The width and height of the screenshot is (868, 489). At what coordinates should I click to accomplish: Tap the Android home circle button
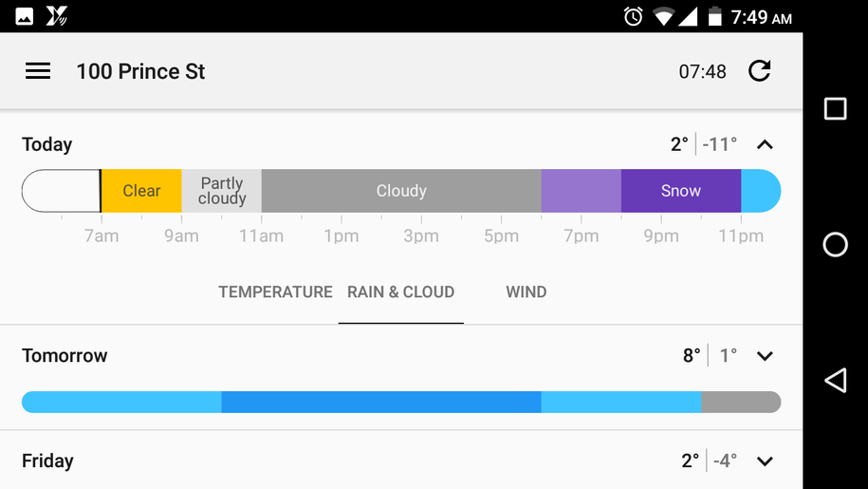click(x=836, y=244)
